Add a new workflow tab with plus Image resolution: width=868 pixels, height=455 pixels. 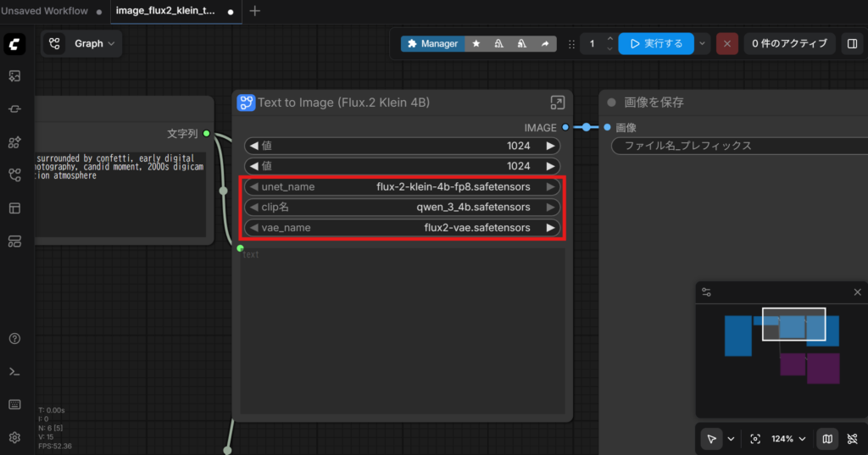(x=255, y=11)
